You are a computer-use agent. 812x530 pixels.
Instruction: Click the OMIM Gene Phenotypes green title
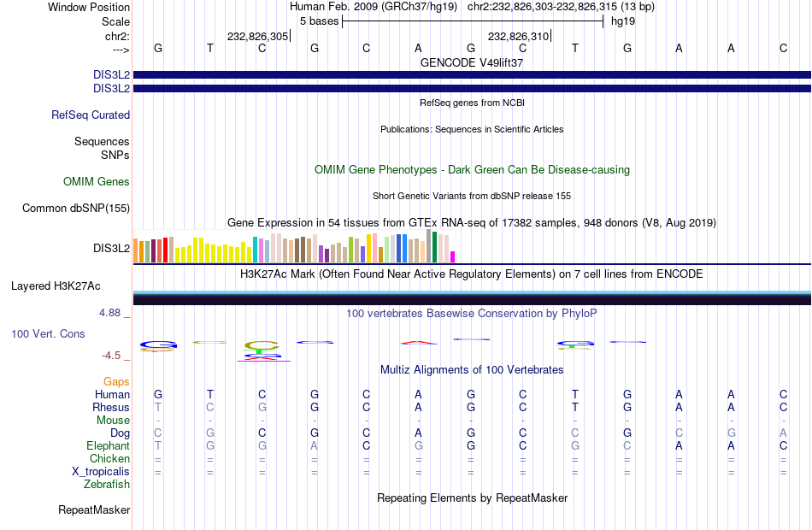pyautogui.click(x=472, y=169)
